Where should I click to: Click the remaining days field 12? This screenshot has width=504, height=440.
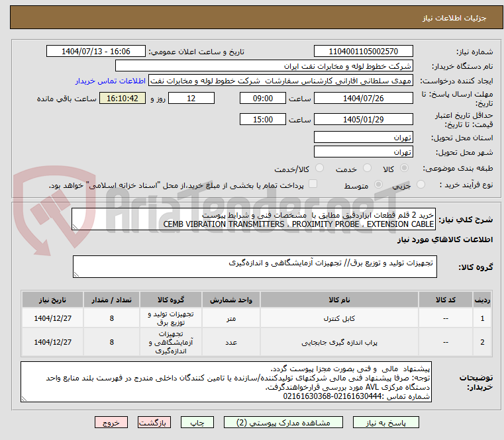191,98
